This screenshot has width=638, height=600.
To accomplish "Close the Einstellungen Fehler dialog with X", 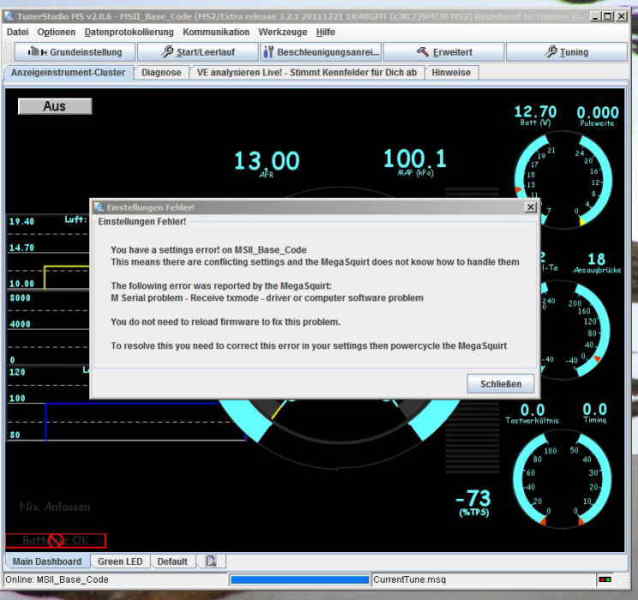I will (530, 207).
